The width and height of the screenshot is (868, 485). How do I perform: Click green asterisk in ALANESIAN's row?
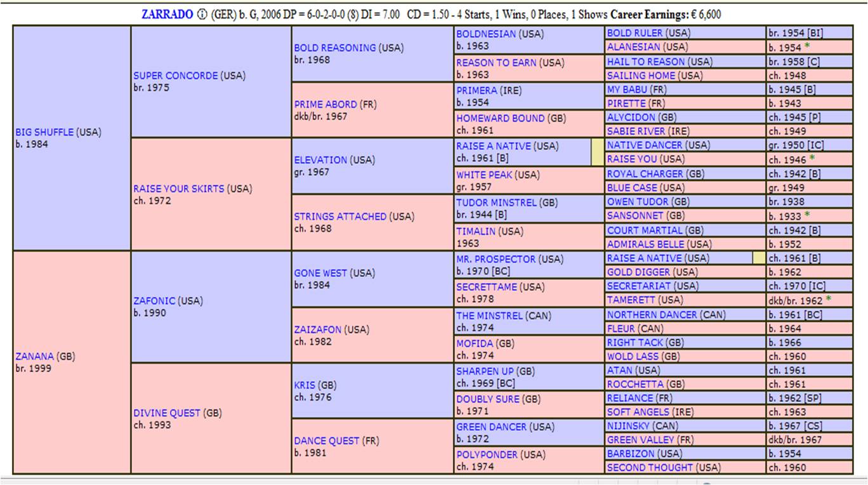coord(807,46)
